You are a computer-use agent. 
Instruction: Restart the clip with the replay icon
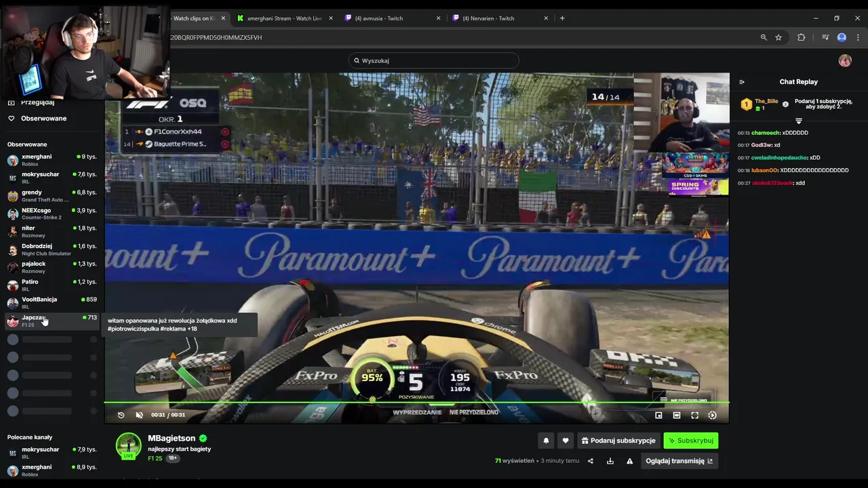pos(121,415)
